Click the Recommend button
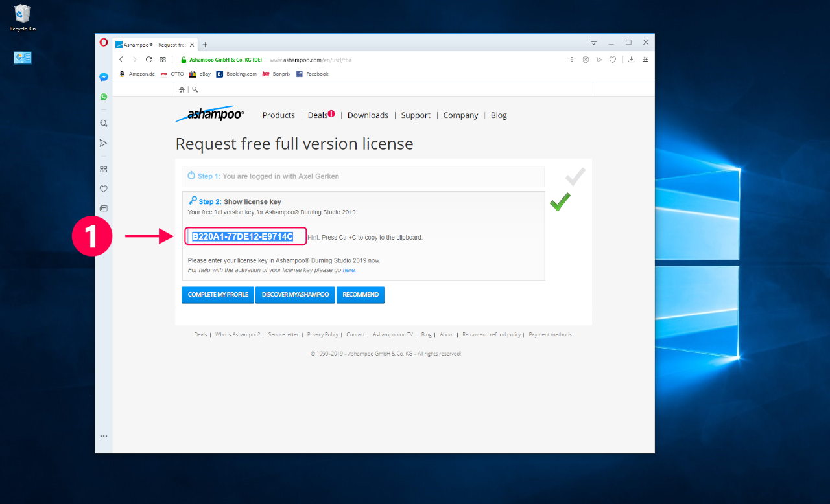This screenshot has height=504, width=830. point(361,295)
